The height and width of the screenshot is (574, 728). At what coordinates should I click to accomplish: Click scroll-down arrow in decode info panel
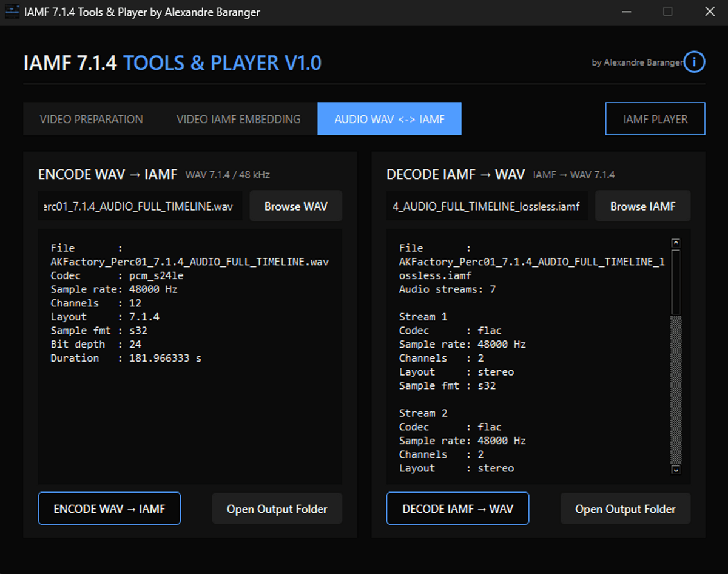pos(676,469)
